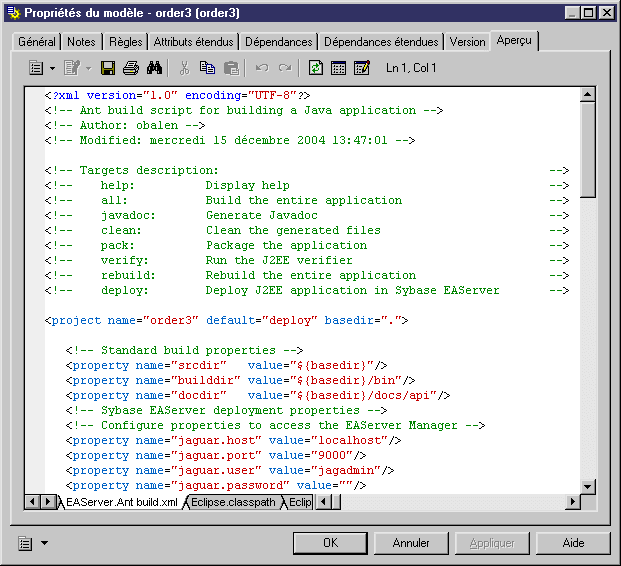The height and width of the screenshot is (566, 621).
Task: Select the Eclipse.classpath file tab
Action: click(x=233, y=501)
